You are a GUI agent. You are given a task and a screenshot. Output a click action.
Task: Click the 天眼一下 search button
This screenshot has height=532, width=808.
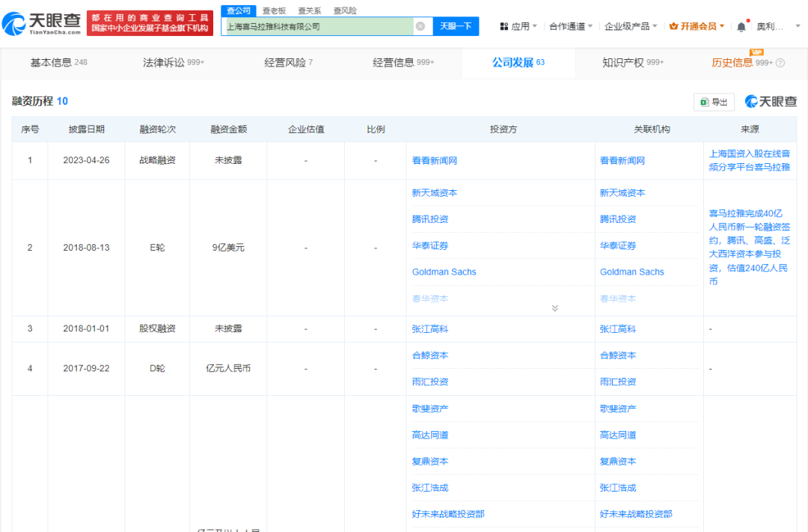(456, 26)
